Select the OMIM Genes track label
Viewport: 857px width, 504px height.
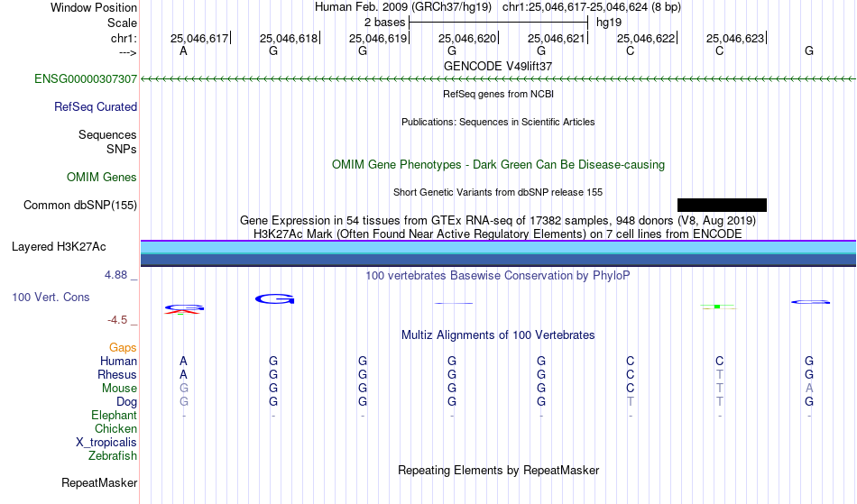click(102, 178)
